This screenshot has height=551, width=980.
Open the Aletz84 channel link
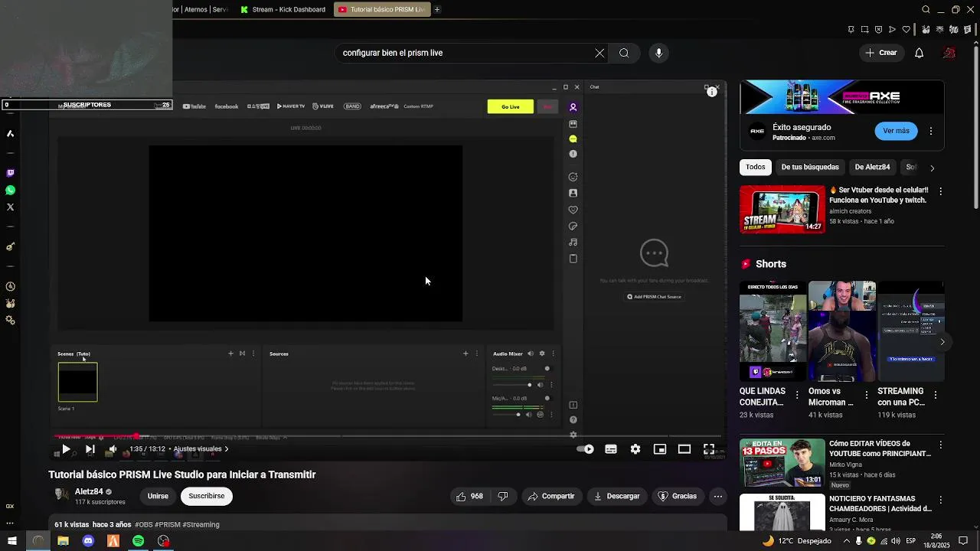click(89, 492)
